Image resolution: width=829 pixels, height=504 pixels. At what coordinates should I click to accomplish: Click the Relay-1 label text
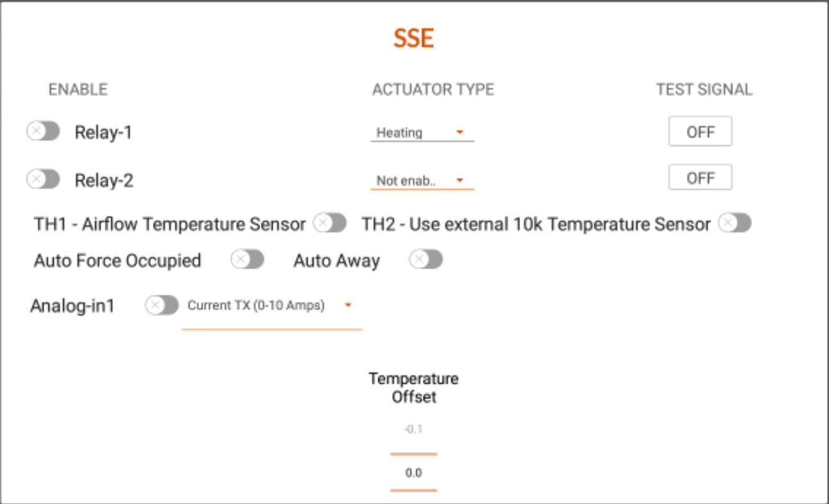coord(103,132)
